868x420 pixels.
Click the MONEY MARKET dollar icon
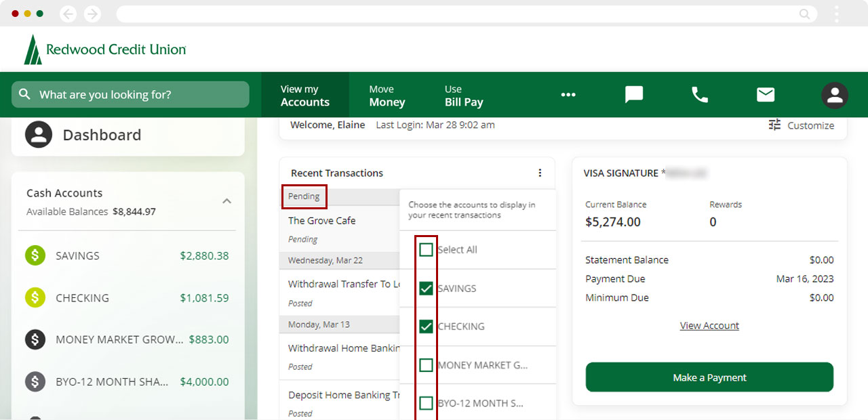tap(35, 339)
